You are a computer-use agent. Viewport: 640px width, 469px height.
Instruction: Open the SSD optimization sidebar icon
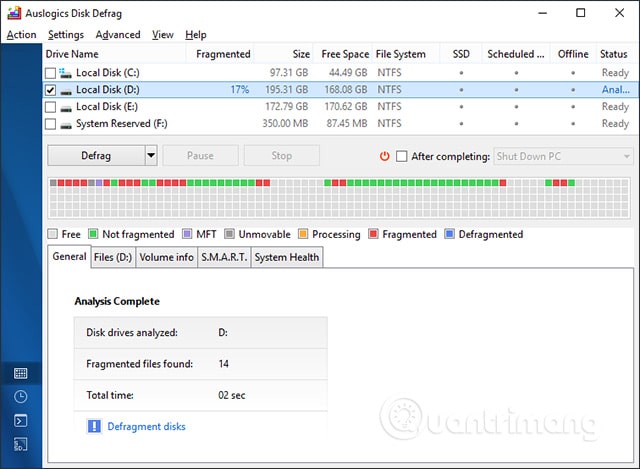click(x=20, y=445)
